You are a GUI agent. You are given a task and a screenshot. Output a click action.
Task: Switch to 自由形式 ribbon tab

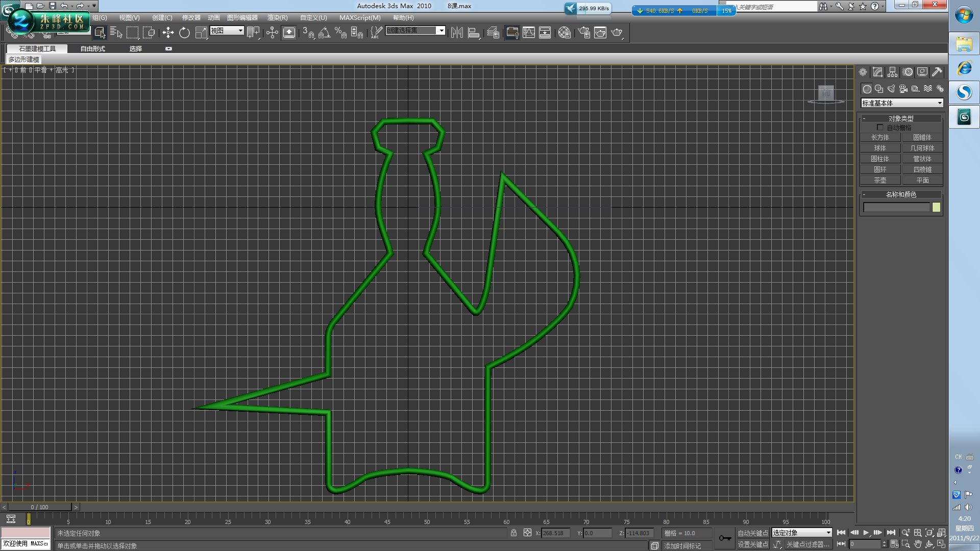coord(92,48)
